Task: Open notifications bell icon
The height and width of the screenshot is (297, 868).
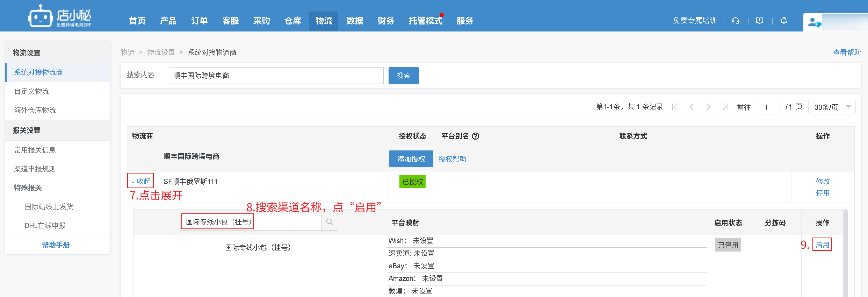Action: (x=784, y=21)
